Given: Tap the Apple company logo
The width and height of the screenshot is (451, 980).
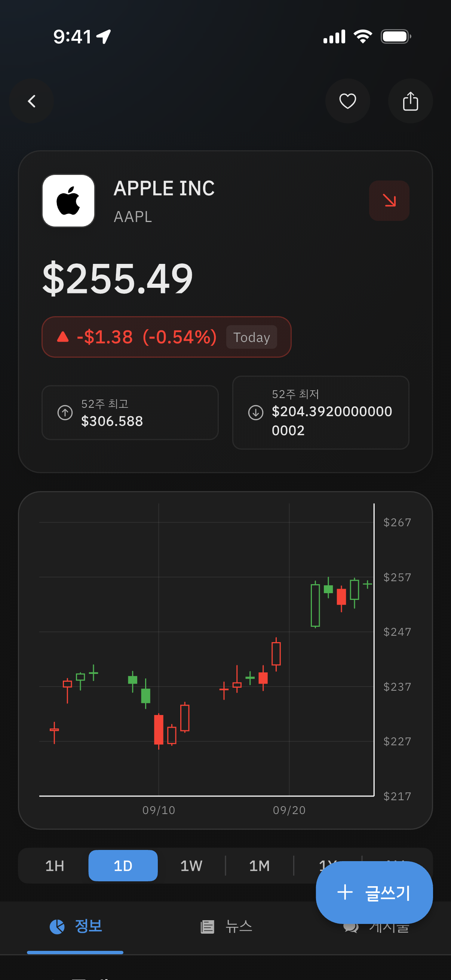Looking at the screenshot, I should click(x=68, y=201).
